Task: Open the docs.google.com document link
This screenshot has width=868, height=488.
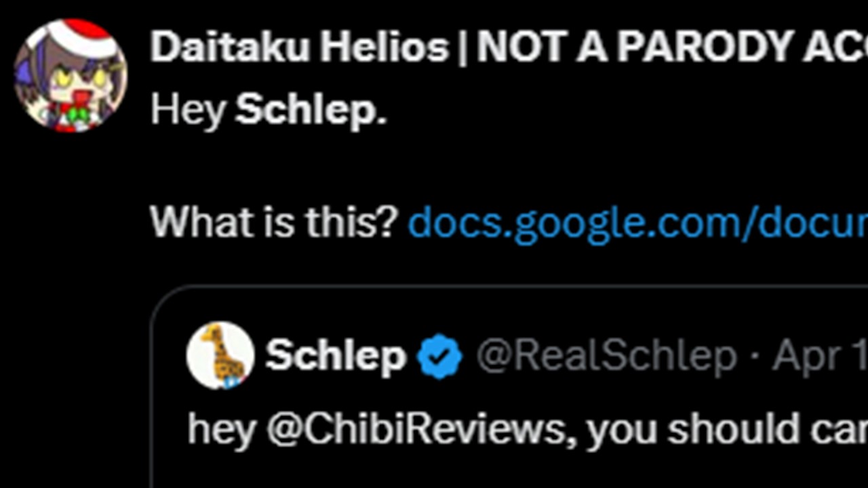Action: pyautogui.click(x=636, y=222)
